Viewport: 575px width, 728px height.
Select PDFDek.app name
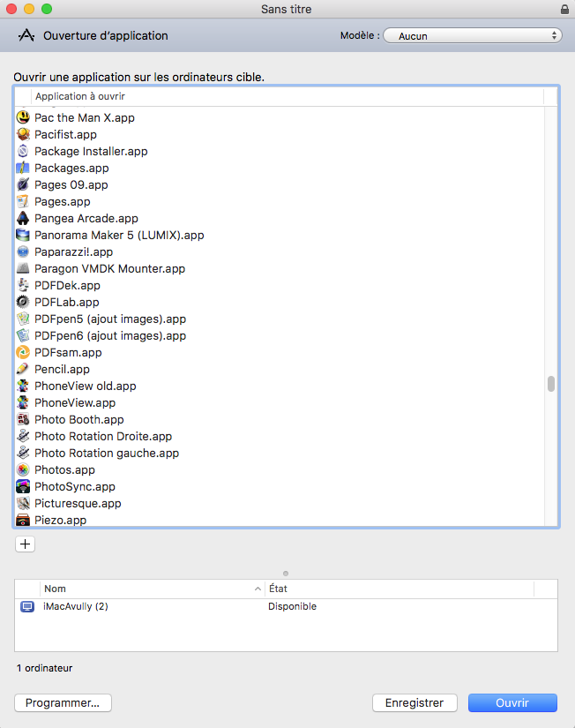point(67,286)
